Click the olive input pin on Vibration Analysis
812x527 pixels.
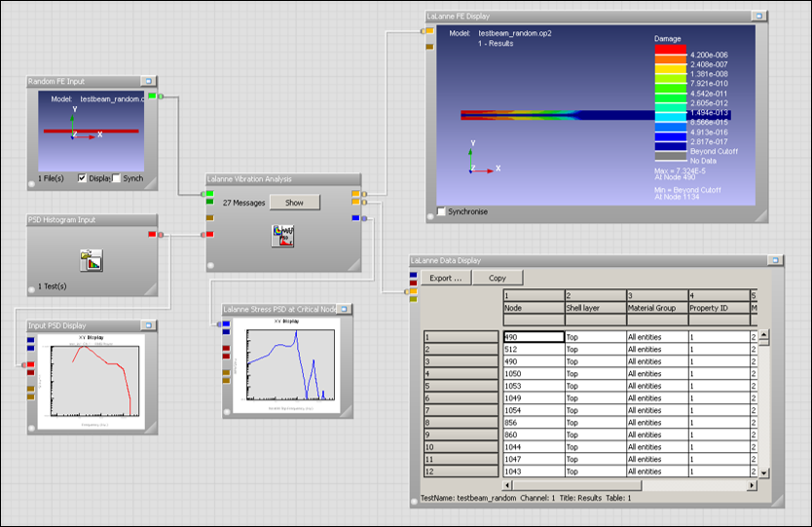[x=209, y=218]
